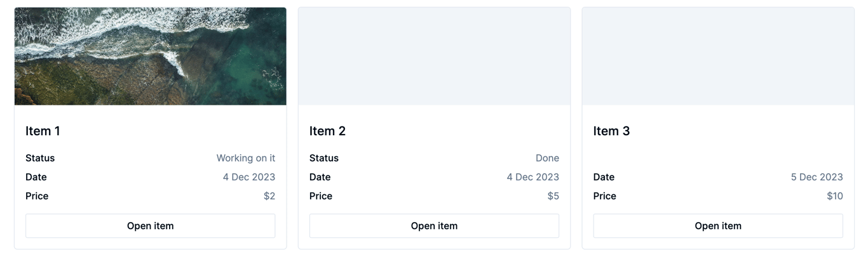Click the Item 1 title

pyautogui.click(x=43, y=131)
